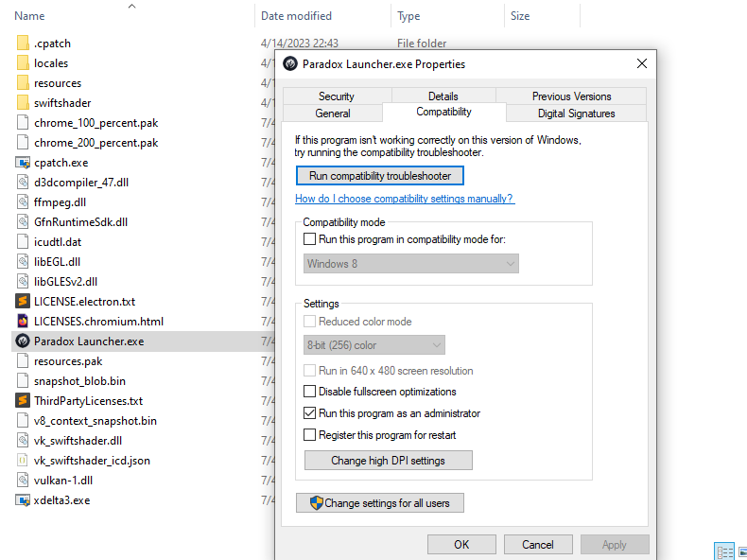This screenshot has width=747, height=560.
Task: Click the libEGL.dll file icon
Action: (23, 262)
